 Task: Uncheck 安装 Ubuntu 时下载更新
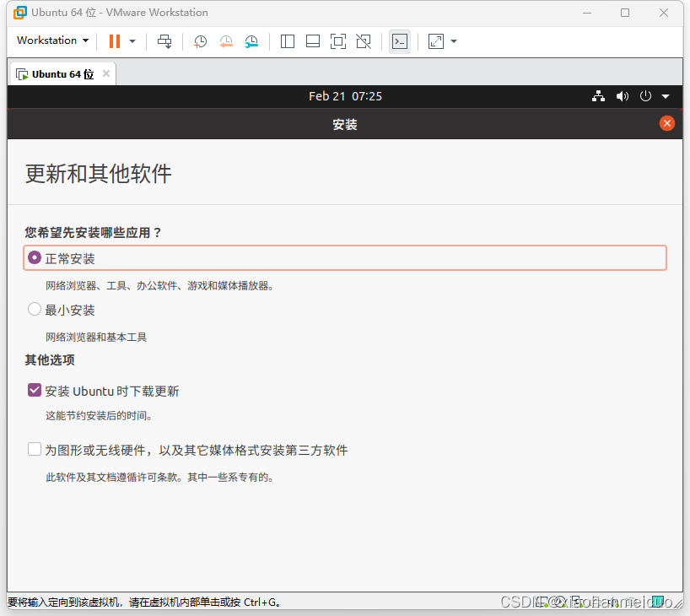35,390
